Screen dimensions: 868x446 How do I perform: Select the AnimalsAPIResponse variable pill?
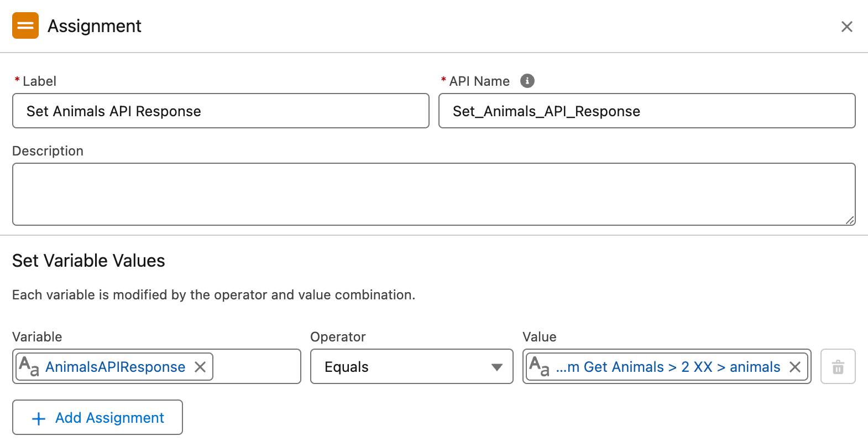115,367
